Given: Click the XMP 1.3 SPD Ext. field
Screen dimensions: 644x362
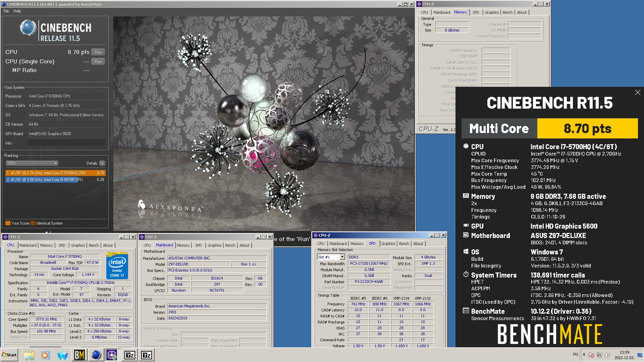Looking at the screenshot, I should pos(428,264).
